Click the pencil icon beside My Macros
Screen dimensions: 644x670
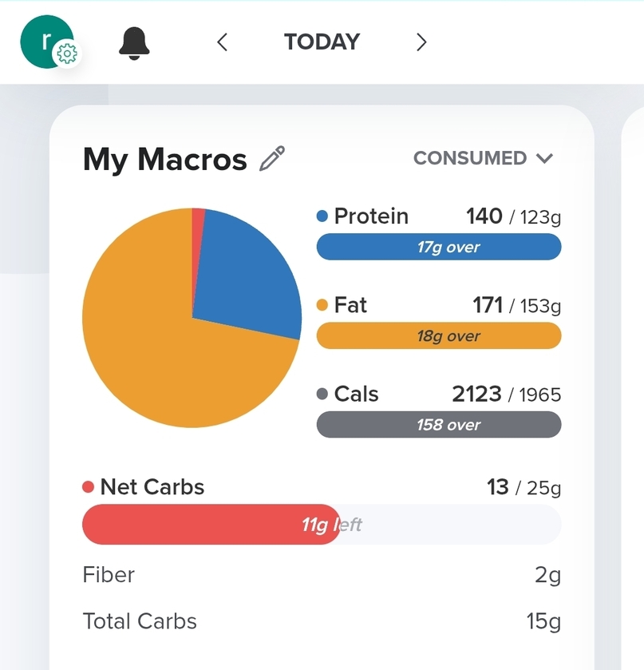coord(272,159)
